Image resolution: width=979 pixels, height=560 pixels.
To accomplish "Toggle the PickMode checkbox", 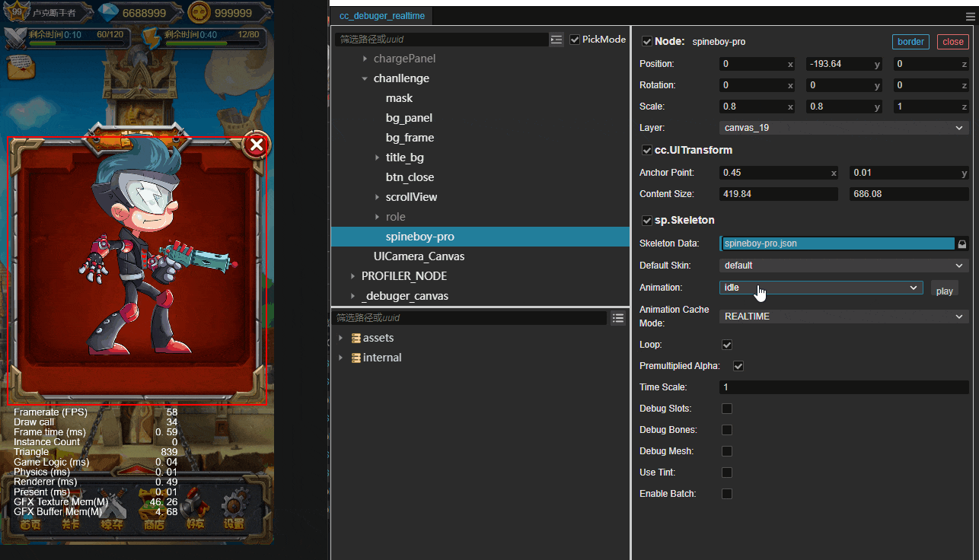I will (575, 40).
